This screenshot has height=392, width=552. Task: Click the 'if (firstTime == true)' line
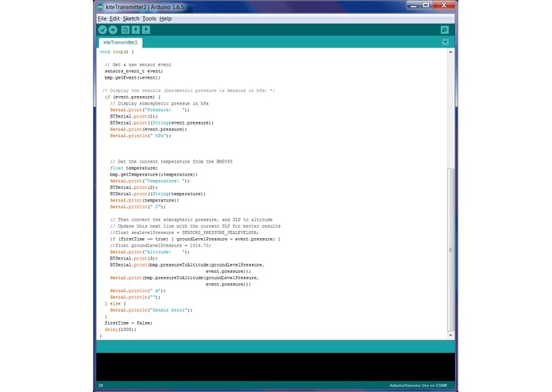coord(195,239)
